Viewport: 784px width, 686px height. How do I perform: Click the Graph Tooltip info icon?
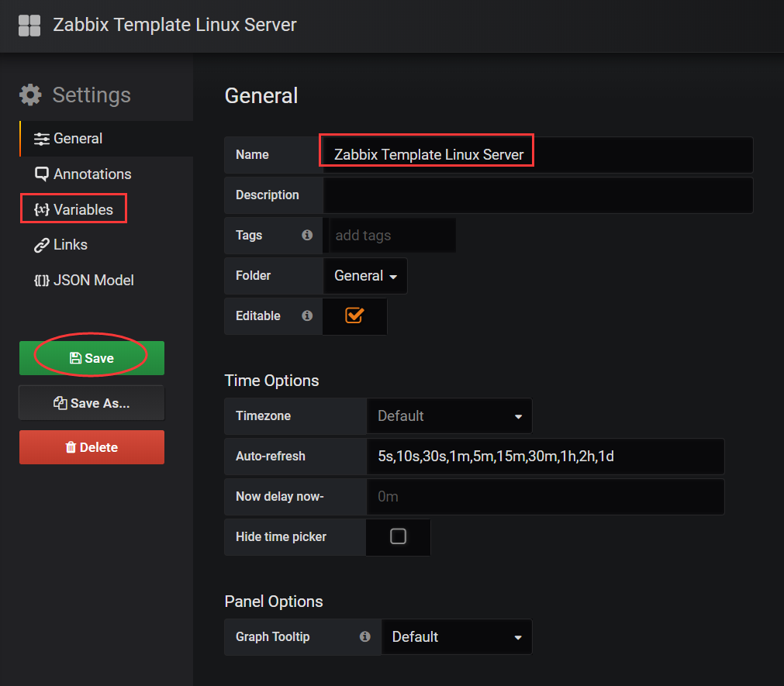point(365,636)
